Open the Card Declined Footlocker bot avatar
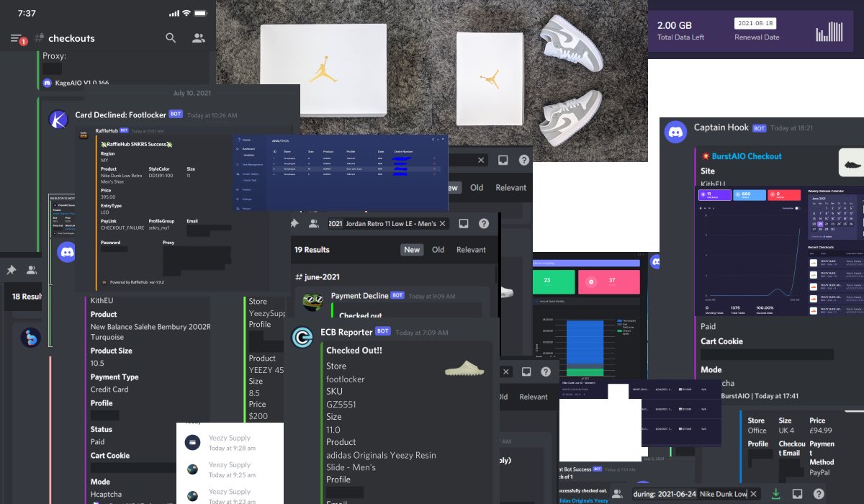The width and height of the screenshot is (864, 504). click(58, 120)
